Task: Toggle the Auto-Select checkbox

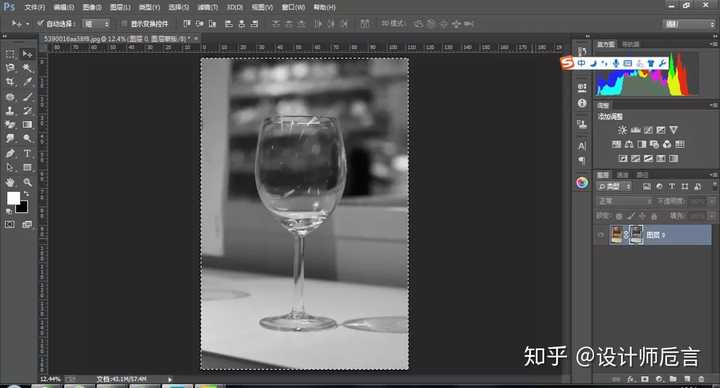Action: coord(40,23)
